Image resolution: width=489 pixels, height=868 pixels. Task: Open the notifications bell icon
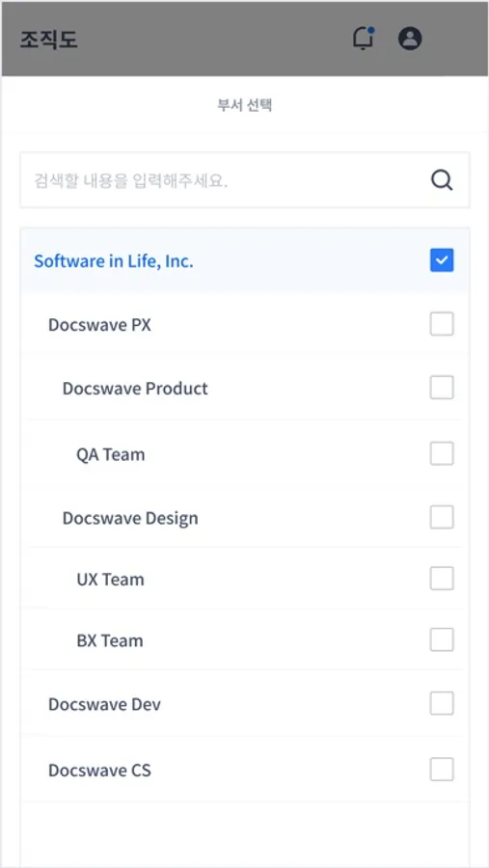coord(364,39)
